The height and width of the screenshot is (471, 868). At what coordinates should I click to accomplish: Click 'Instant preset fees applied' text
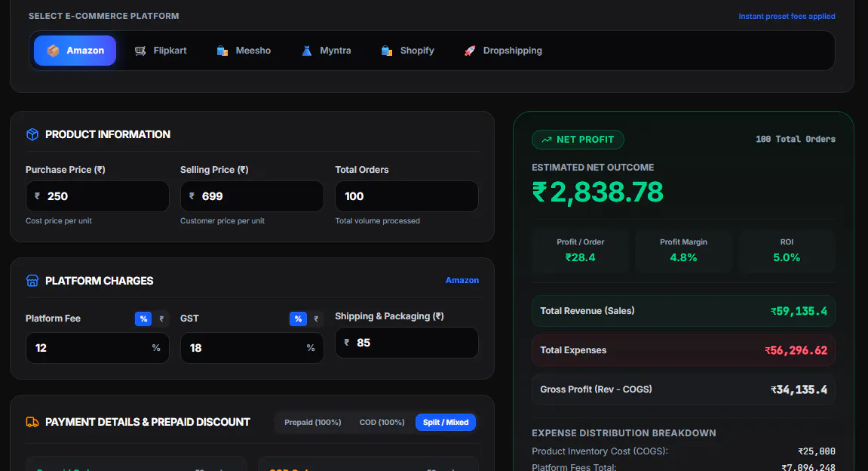coord(787,16)
